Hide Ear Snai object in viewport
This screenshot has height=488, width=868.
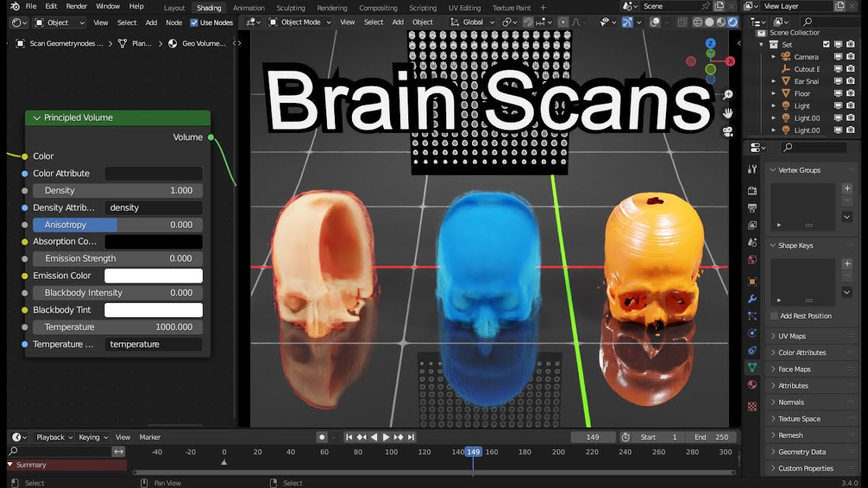838,81
